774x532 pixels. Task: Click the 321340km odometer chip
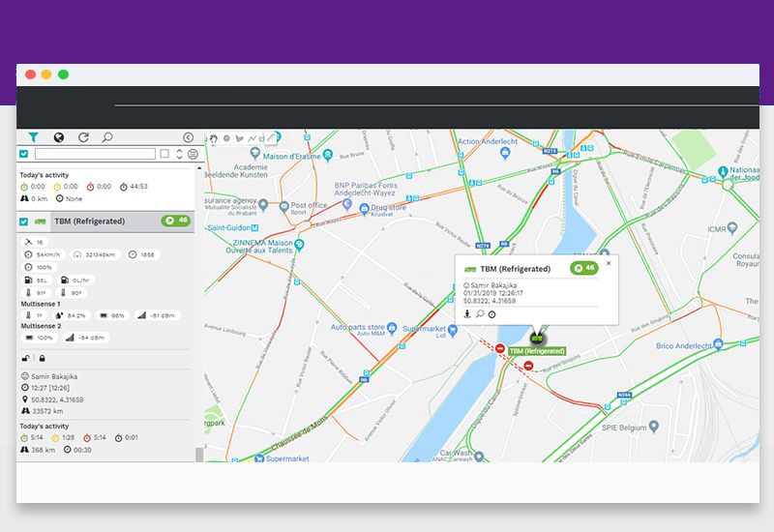(95, 254)
